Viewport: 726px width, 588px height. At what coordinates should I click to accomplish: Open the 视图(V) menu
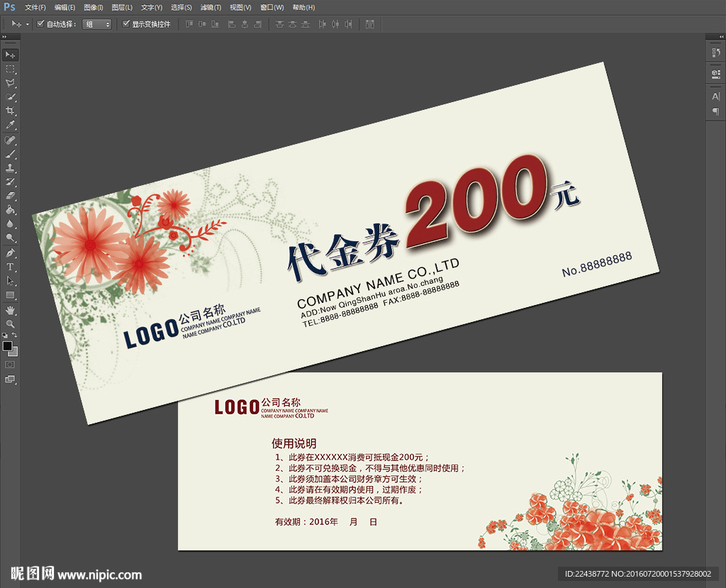click(240, 7)
